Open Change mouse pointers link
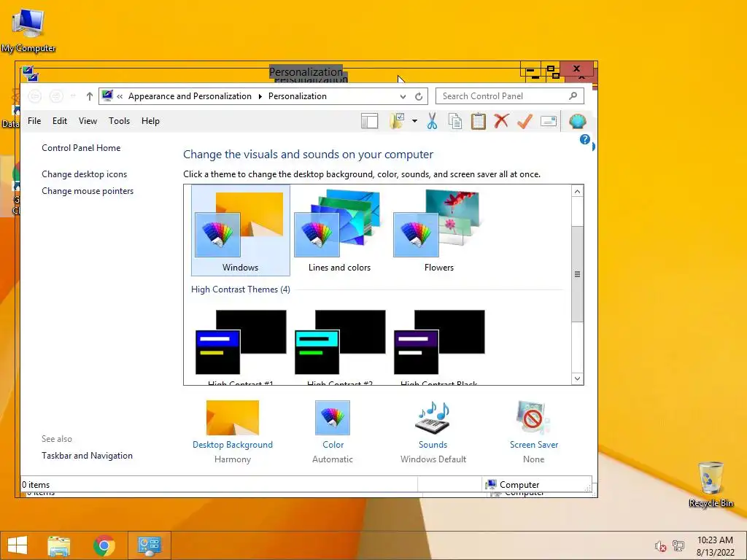Viewport: 747px width, 560px height. [88, 191]
